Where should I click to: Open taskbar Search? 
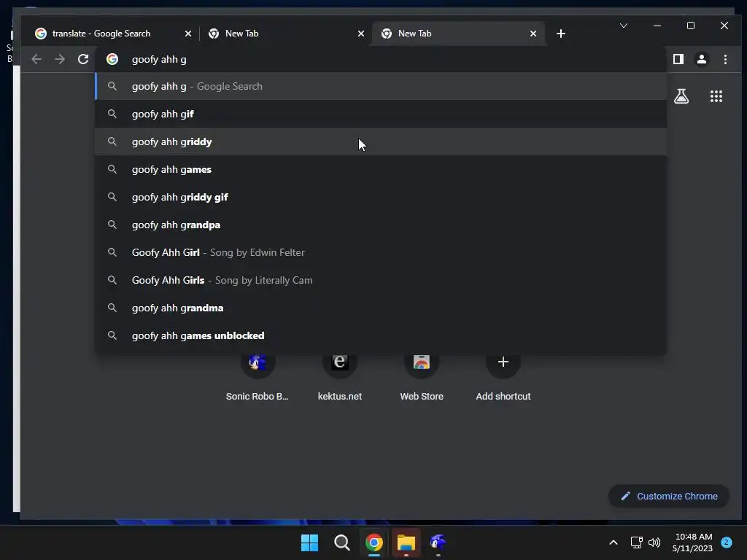pos(341,542)
